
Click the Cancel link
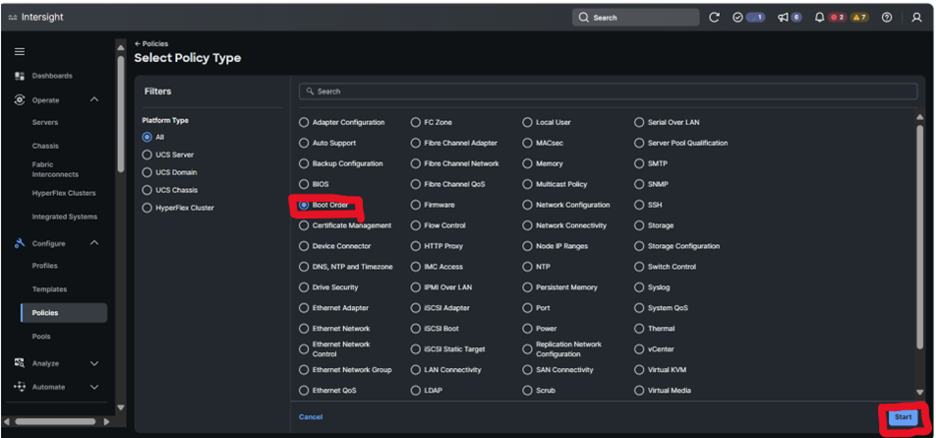(x=310, y=417)
